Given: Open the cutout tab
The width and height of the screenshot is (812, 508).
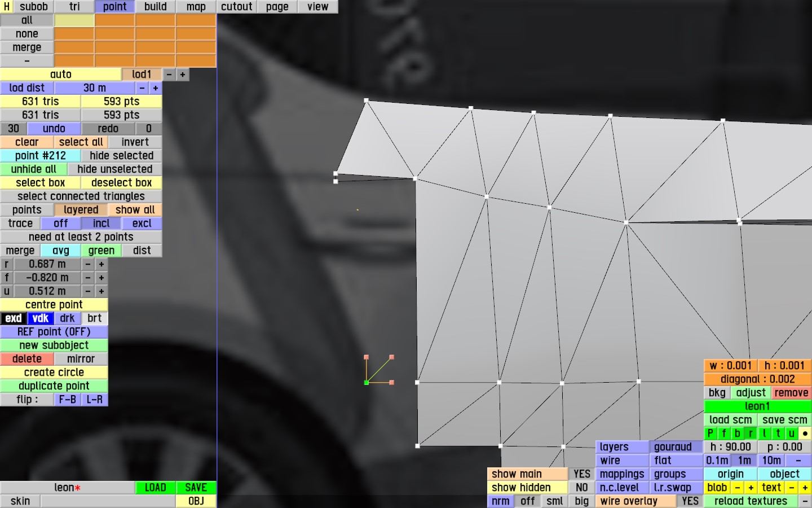Looking at the screenshot, I should point(237,7).
